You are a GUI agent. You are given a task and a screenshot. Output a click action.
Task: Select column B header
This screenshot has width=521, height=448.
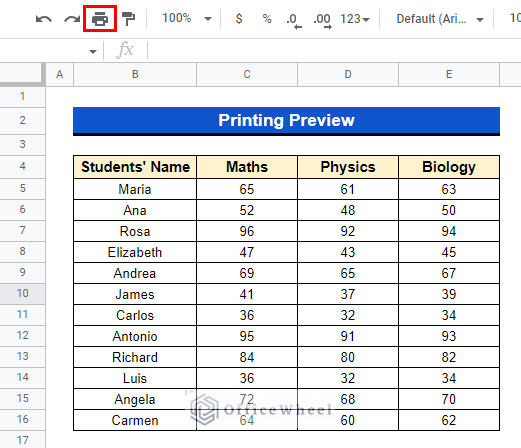135,74
